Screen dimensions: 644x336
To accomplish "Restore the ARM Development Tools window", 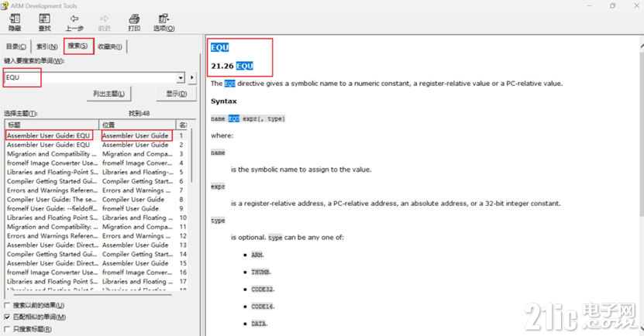I will tap(612, 5).
